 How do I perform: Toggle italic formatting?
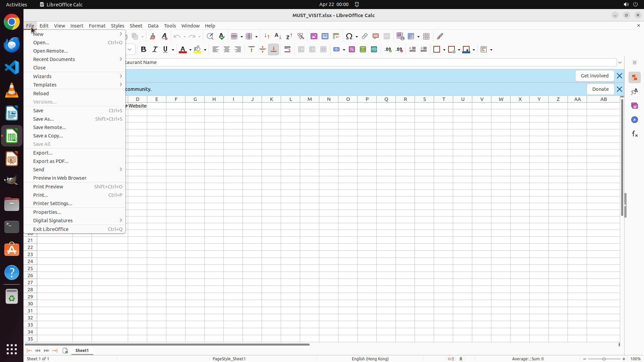(155, 50)
